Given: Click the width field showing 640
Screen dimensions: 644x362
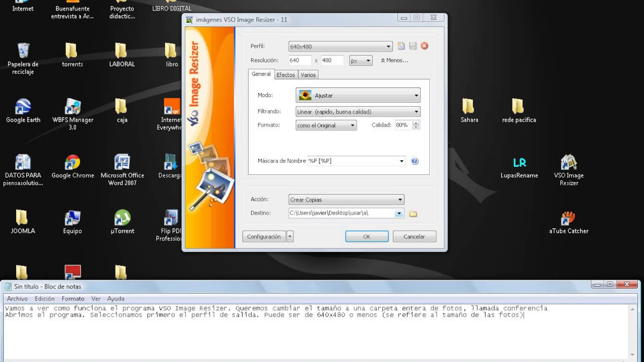Looking at the screenshot, I should [x=300, y=60].
